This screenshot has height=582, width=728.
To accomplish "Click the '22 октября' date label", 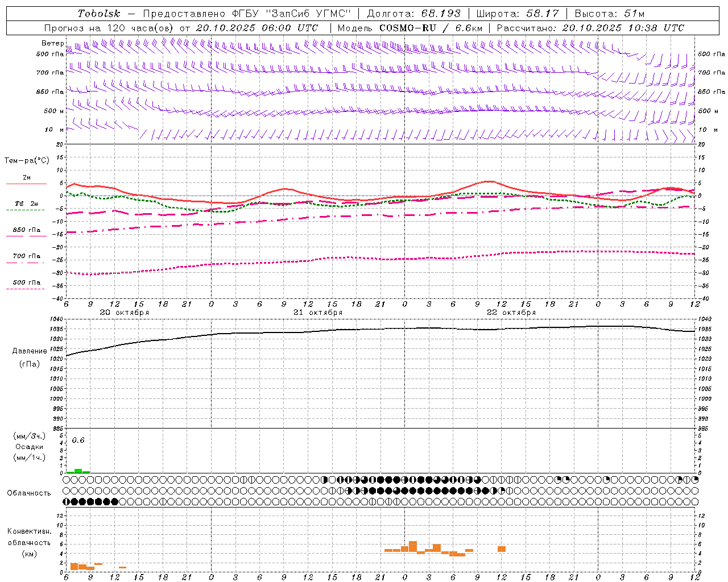I will pos(511,312).
